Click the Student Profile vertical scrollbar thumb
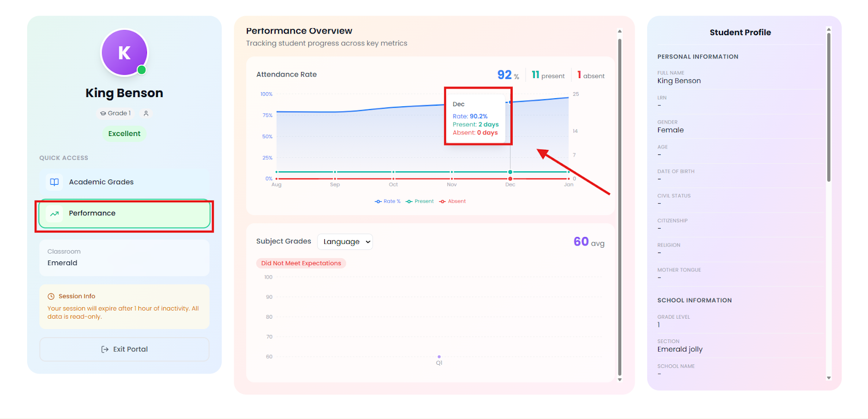The width and height of the screenshot is (868, 419). tap(828, 108)
